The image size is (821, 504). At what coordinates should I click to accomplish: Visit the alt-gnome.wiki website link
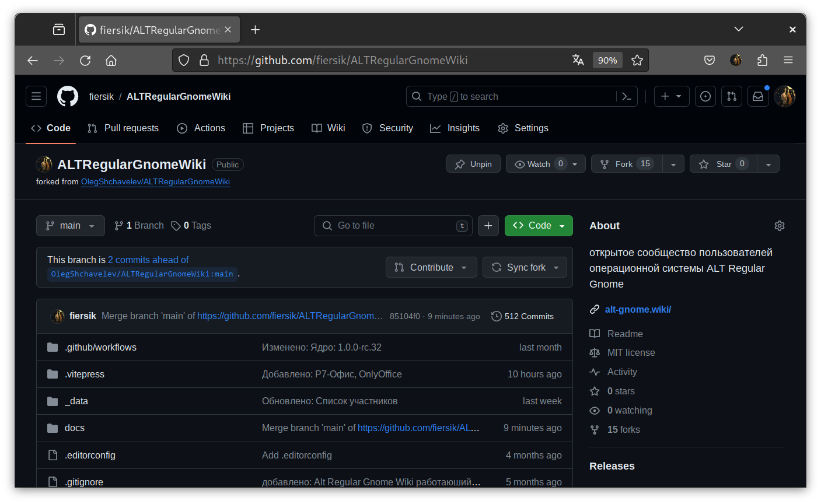point(638,309)
